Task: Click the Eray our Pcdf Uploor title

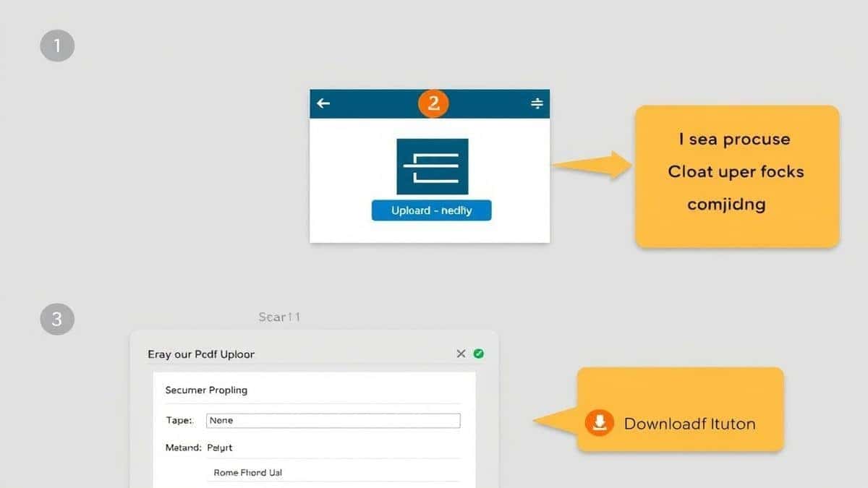Action: tap(201, 354)
